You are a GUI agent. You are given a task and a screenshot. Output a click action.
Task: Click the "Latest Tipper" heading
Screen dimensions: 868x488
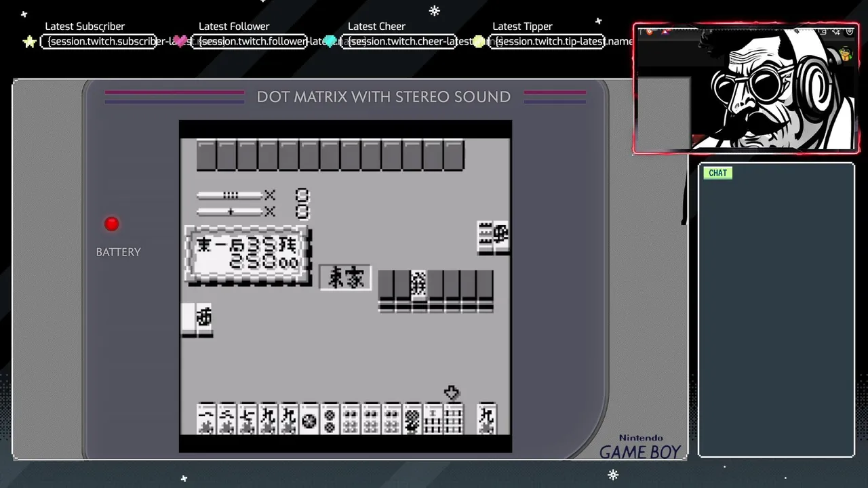pyautogui.click(x=522, y=26)
